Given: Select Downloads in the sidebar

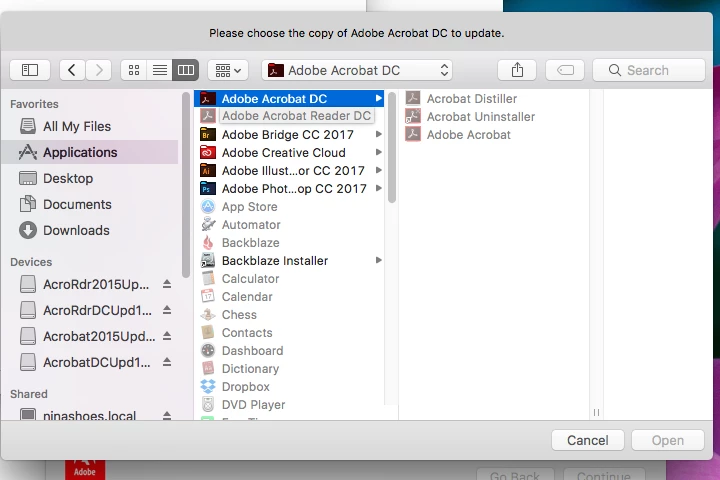Looking at the screenshot, I should click(90, 230).
